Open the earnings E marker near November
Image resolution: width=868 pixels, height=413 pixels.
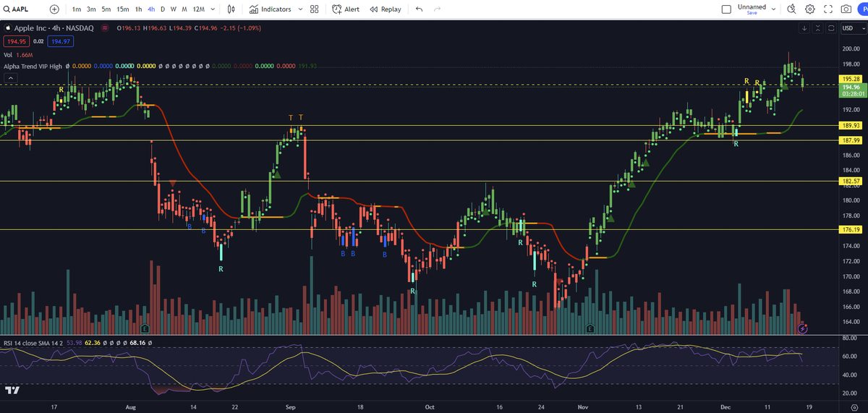[590, 328]
